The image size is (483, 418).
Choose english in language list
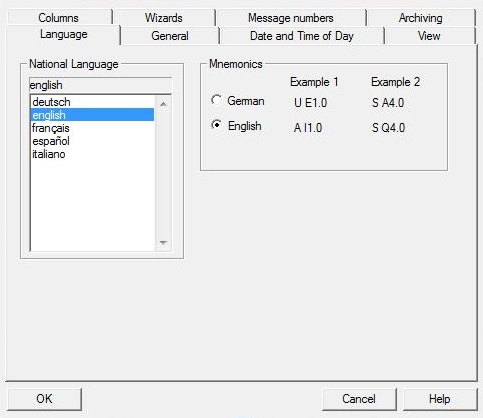coord(93,115)
